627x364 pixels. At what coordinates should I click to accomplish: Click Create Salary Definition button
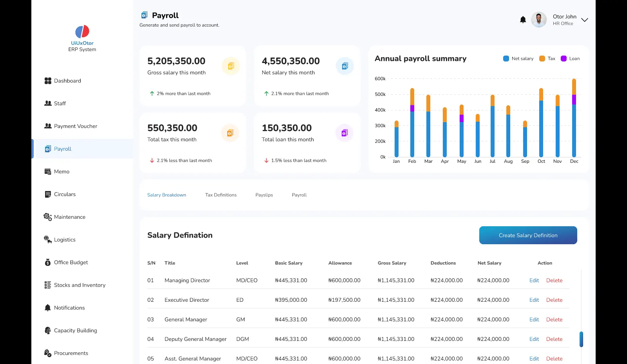pos(528,235)
